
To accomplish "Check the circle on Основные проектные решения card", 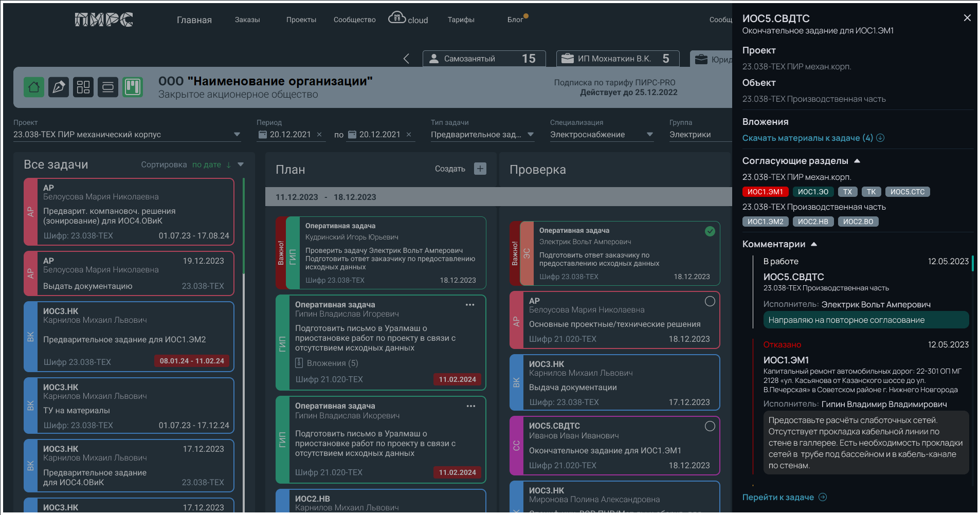I will [710, 302].
